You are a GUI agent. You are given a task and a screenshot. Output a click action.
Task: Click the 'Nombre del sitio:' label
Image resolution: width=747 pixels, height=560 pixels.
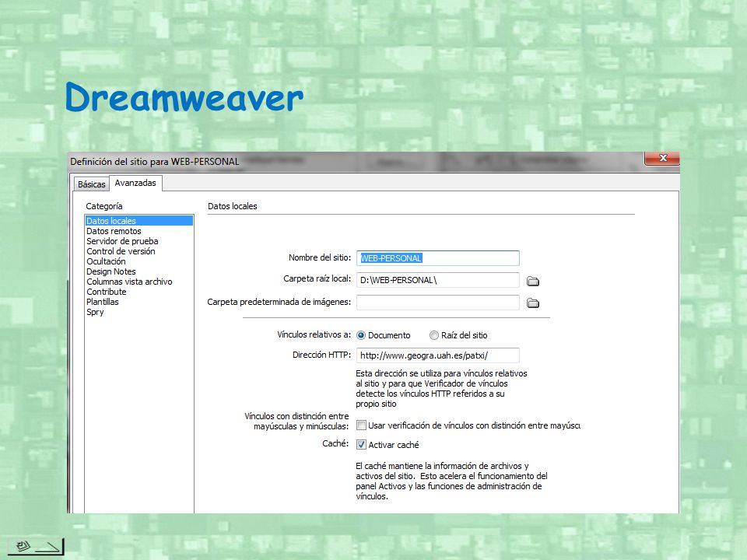point(320,257)
